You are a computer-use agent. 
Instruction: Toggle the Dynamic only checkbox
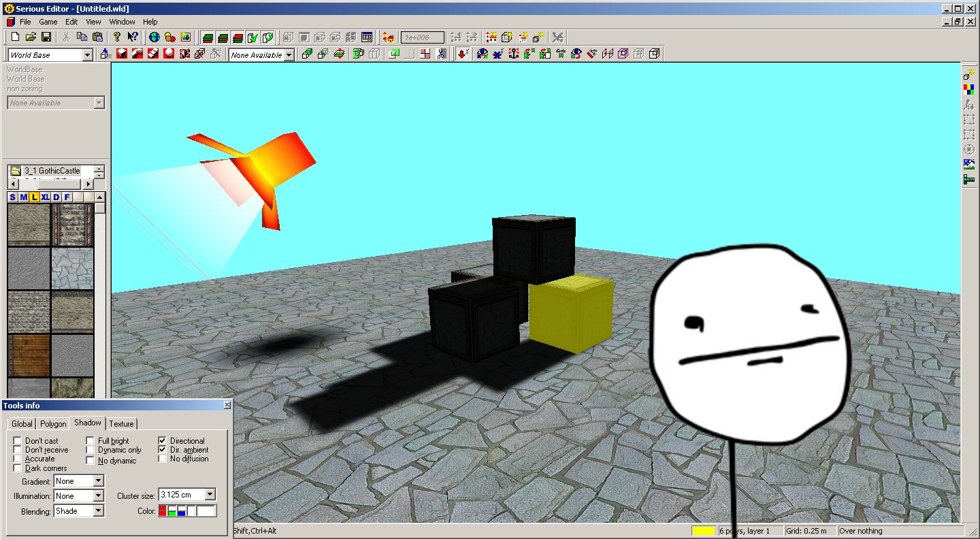point(91,450)
